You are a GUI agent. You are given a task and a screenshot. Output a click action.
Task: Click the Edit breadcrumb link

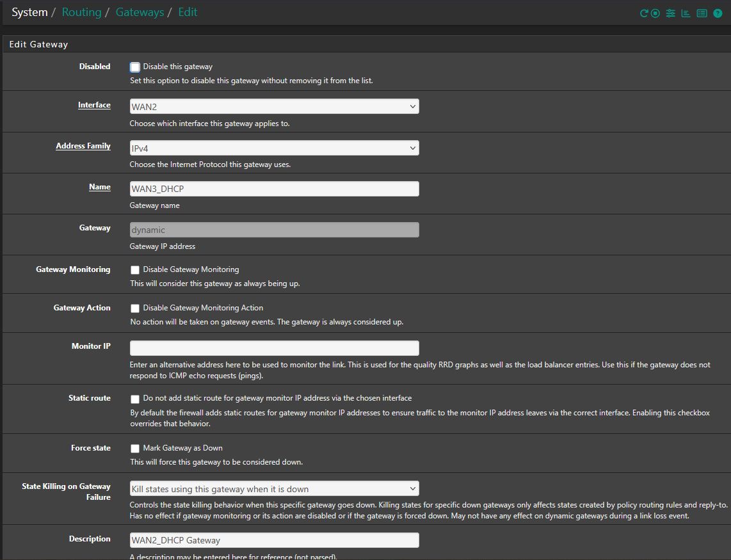(x=188, y=12)
